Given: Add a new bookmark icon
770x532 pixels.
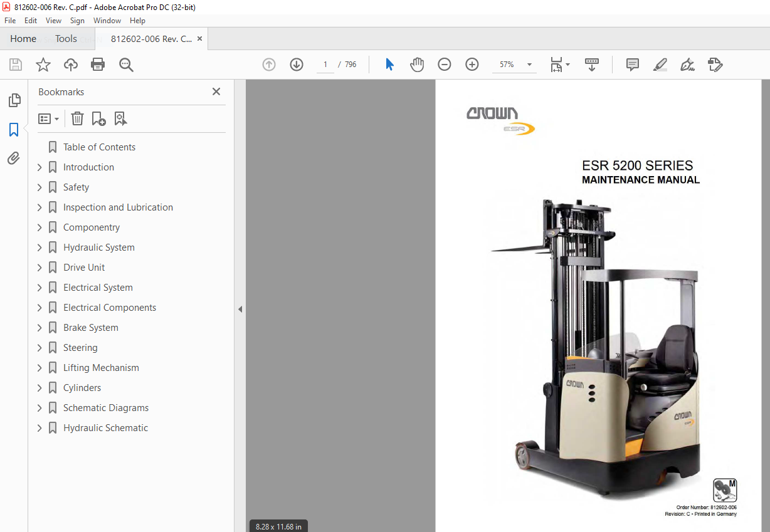Looking at the screenshot, I should tap(98, 118).
